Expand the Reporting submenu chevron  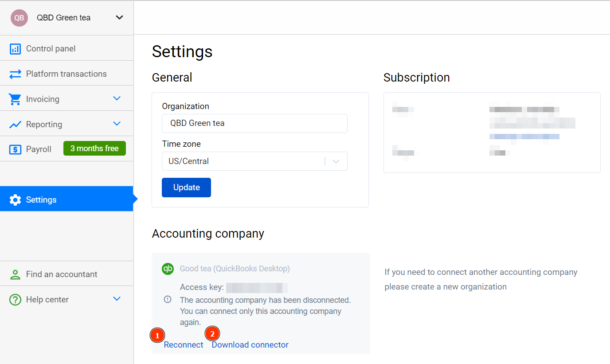[x=117, y=124]
